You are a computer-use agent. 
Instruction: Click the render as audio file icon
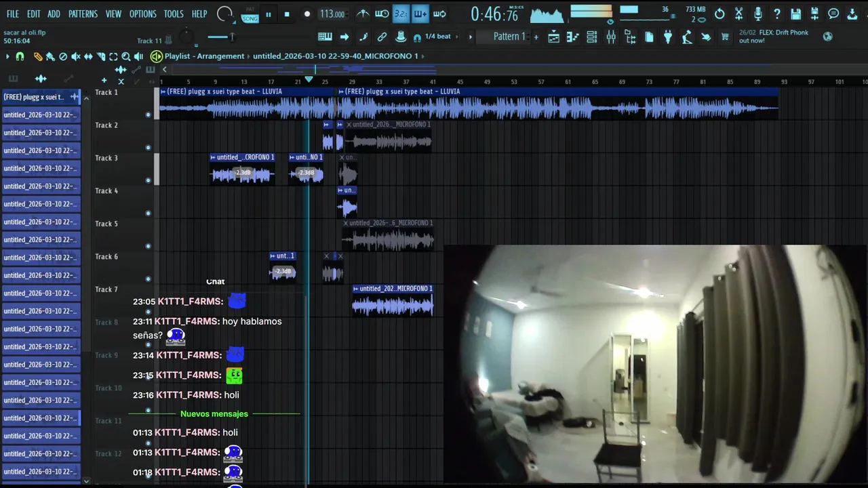coord(814,14)
